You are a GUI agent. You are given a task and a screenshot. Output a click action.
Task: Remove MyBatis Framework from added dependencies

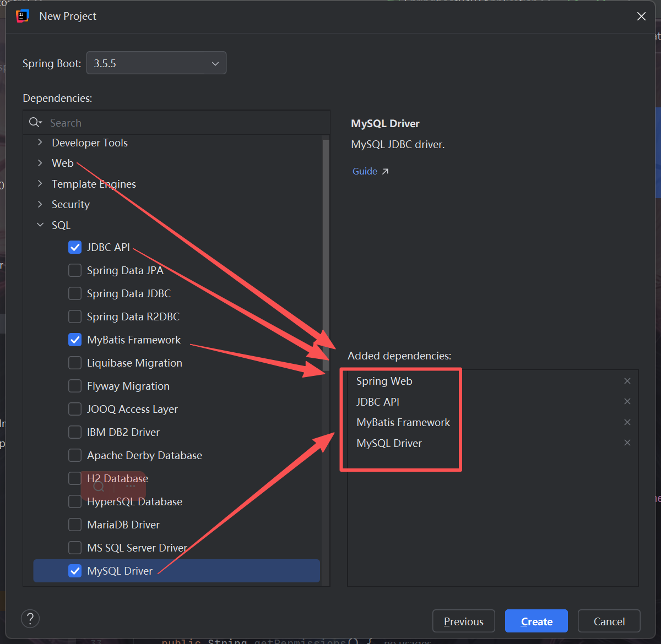click(x=627, y=422)
